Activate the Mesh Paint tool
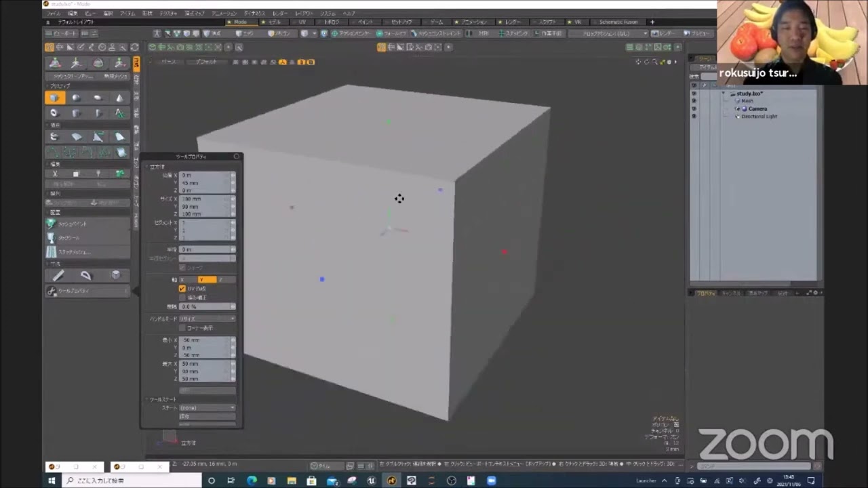Screen dimensions: 868x488 click(87, 223)
